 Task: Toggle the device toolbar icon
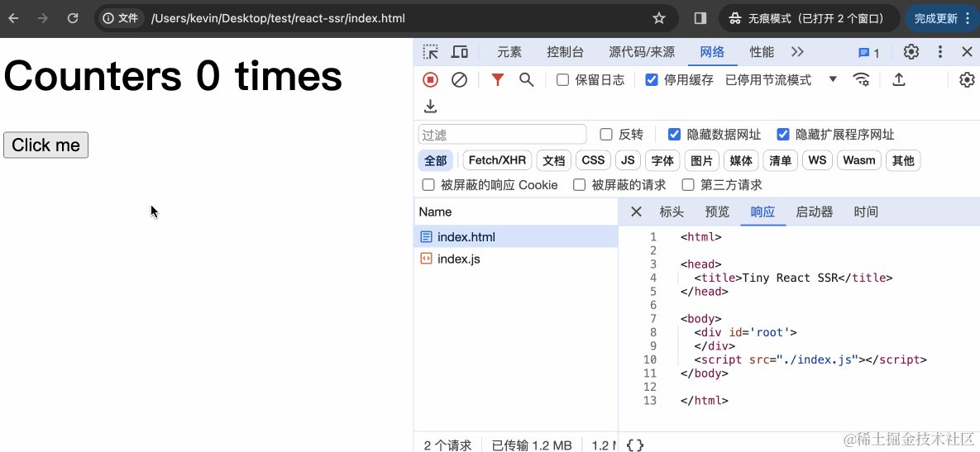point(460,52)
